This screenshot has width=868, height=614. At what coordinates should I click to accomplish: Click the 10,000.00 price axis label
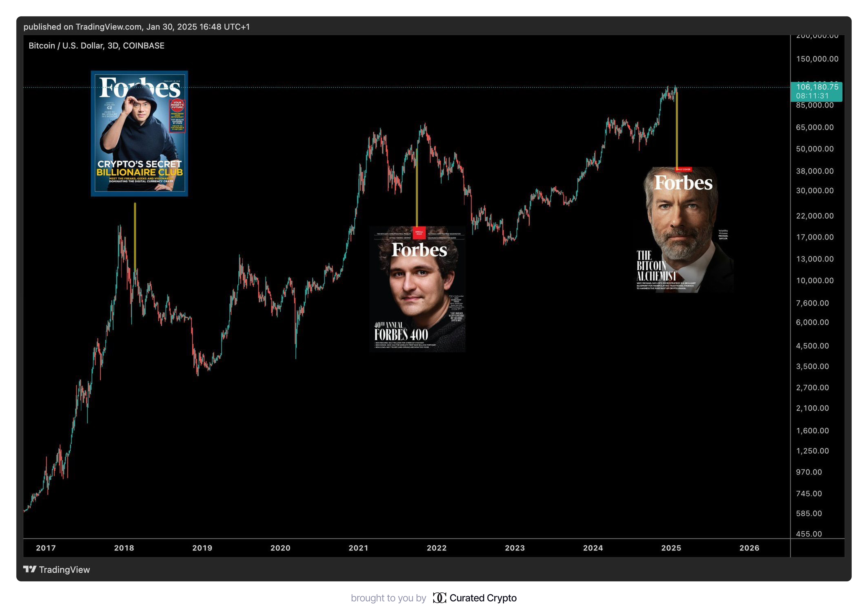click(815, 280)
